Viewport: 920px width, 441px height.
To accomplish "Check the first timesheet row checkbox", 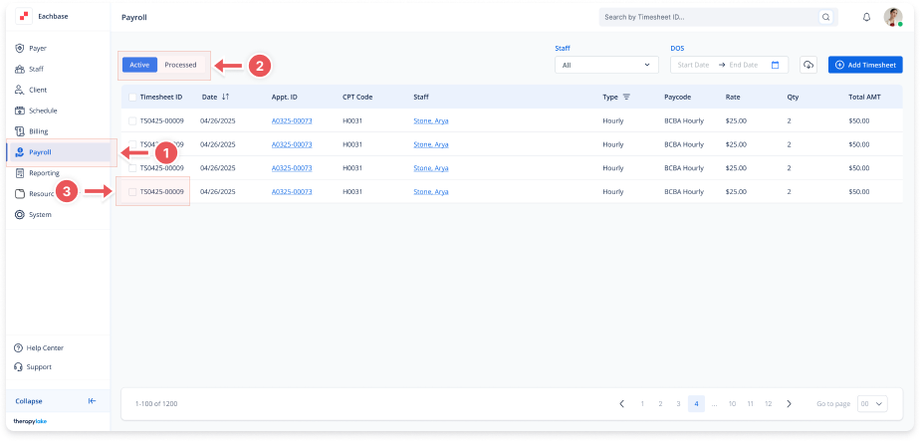I will point(132,121).
